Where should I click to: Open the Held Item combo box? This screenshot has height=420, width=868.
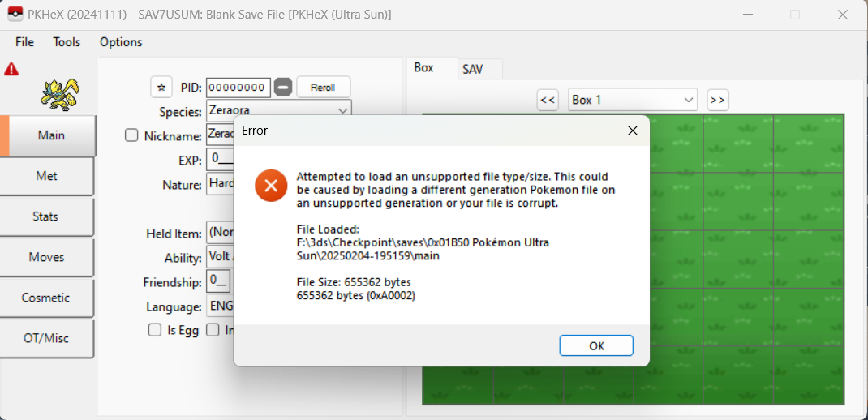coord(221,234)
